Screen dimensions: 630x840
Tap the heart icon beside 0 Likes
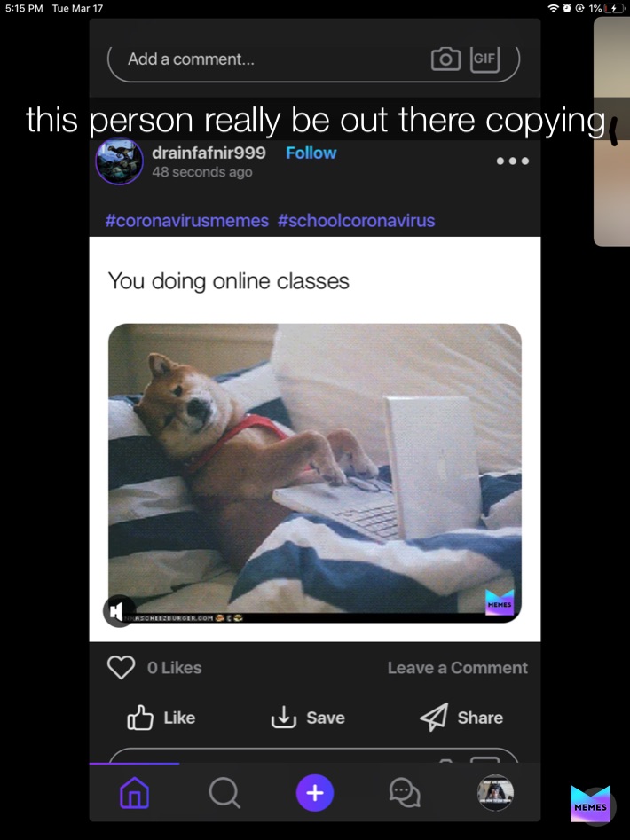click(x=121, y=668)
